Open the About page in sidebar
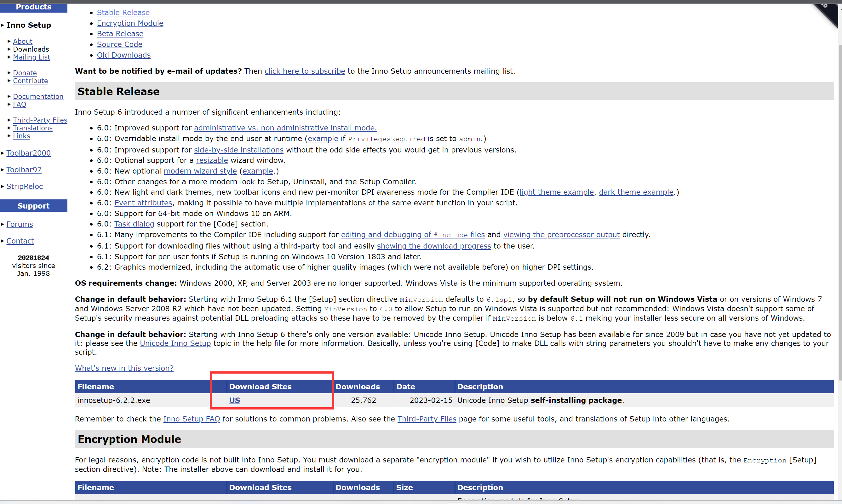 point(23,41)
